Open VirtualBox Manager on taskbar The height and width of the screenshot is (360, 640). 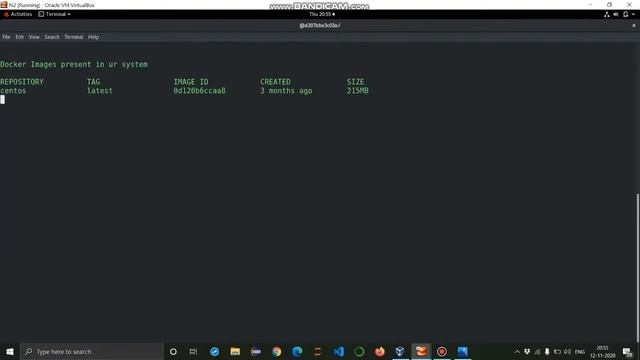click(400, 351)
